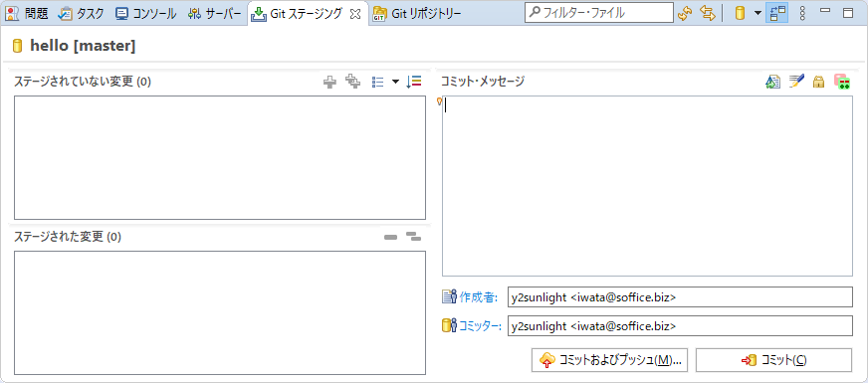Click the refresh icon in the view toolbar
Image resolution: width=868 pixels, height=383 pixels.
point(685,13)
